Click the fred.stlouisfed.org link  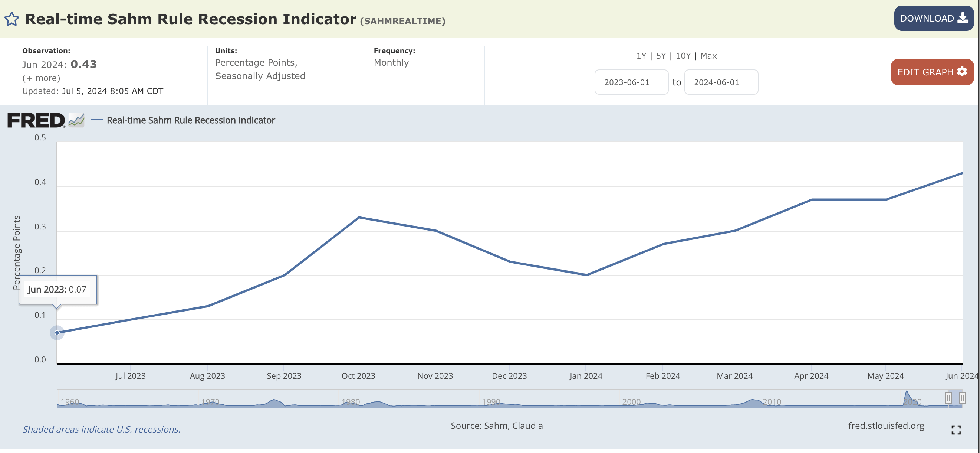point(886,426)
